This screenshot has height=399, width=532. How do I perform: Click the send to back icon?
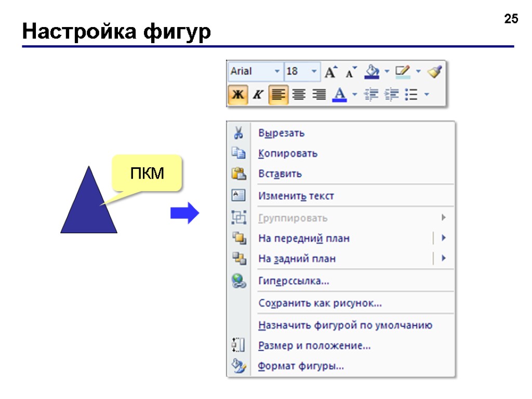(239, 258)
